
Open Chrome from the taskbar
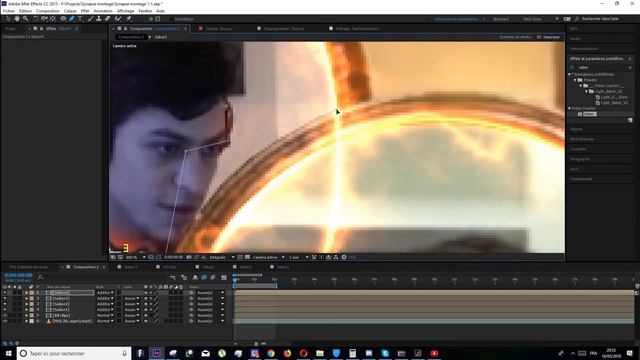click(x=271, y=353)
